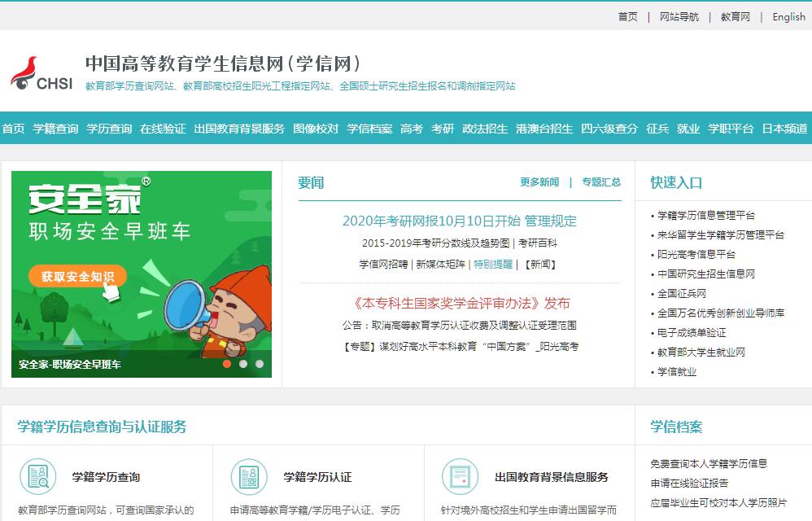Open 四六级查分 navigation item
The width and height of the screenshot is (812, 521).
[x=609, y=129]
